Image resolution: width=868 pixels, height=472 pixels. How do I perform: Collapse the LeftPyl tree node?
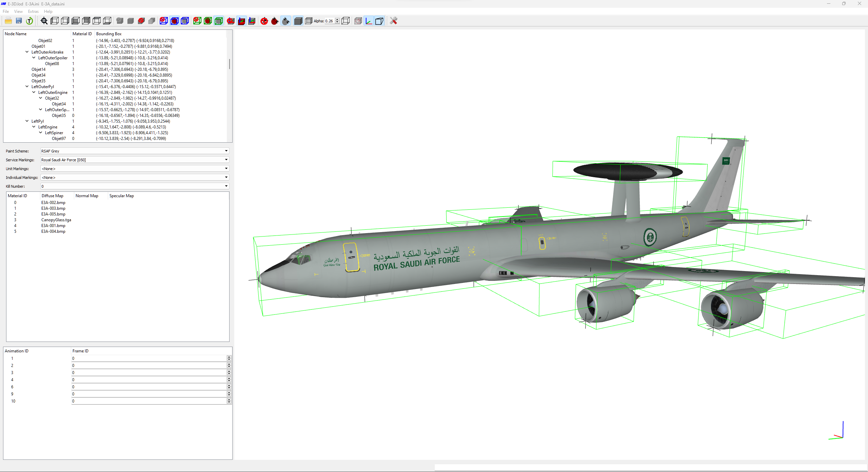click(27, 121)
